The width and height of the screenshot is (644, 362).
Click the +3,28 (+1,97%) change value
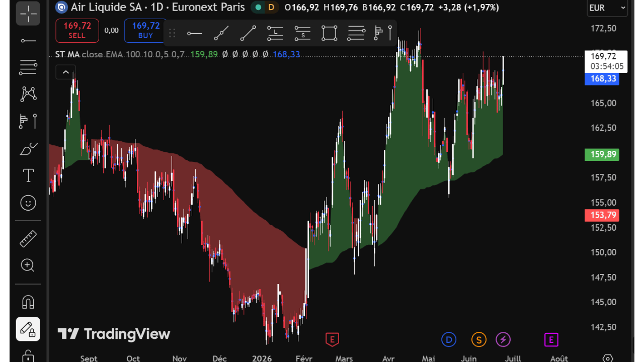[468, 7]
